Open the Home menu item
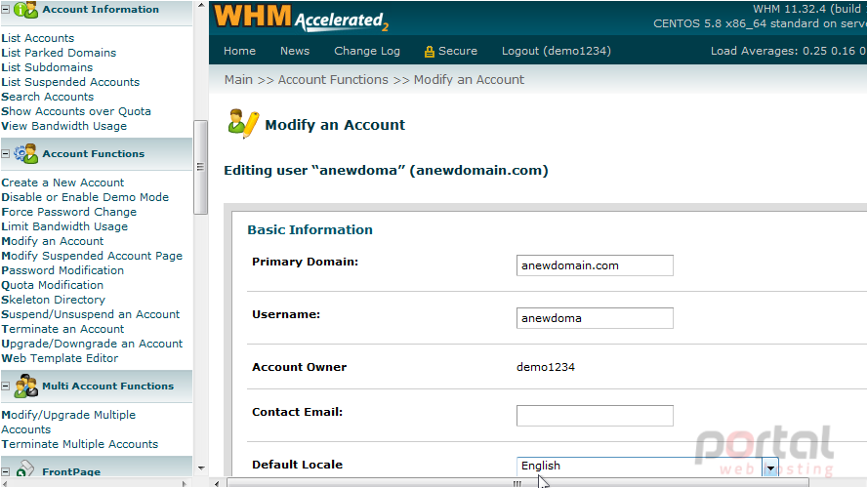This screenshot has height=488, width=868. [x=239, y=51]
